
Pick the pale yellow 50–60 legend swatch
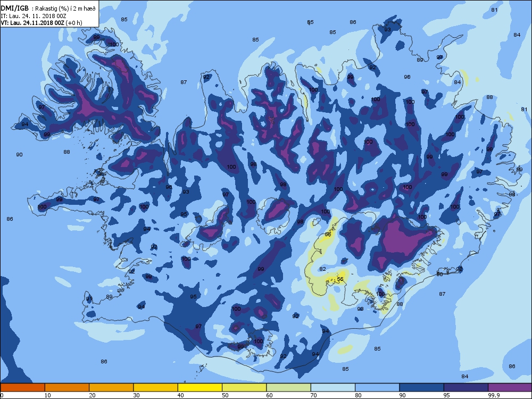click(244, 387)
